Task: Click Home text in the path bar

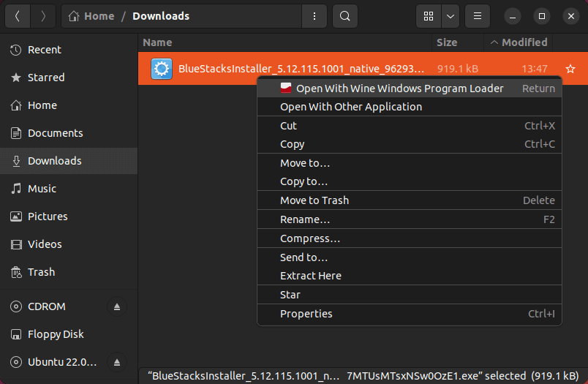Action: pyautogui.click(x=99, y=16)
